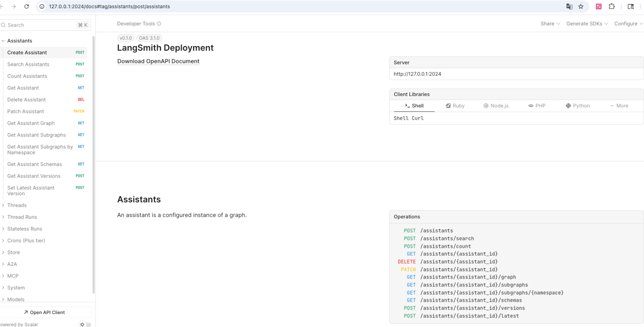Viewport: 644px width, 327px height.
Task: Collapse the Assistants sidebar section
Action: (x=3, y=41)
